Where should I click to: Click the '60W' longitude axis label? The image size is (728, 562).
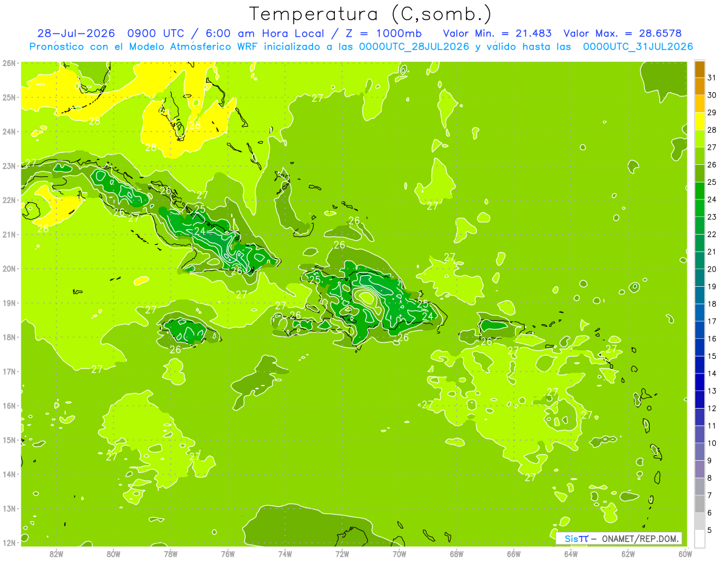[685, 554]
